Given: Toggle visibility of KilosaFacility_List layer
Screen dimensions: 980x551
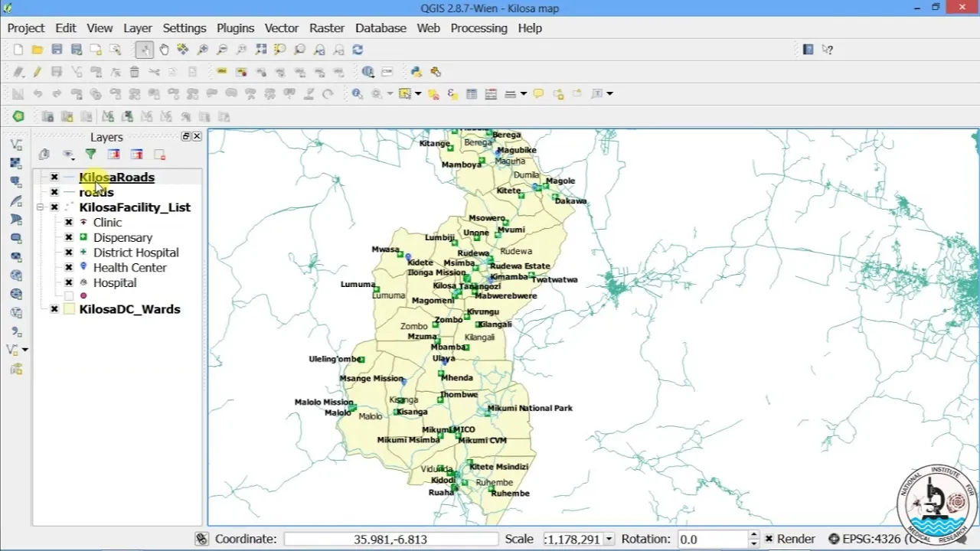Looking at the screenshot, I should point(54,207).
